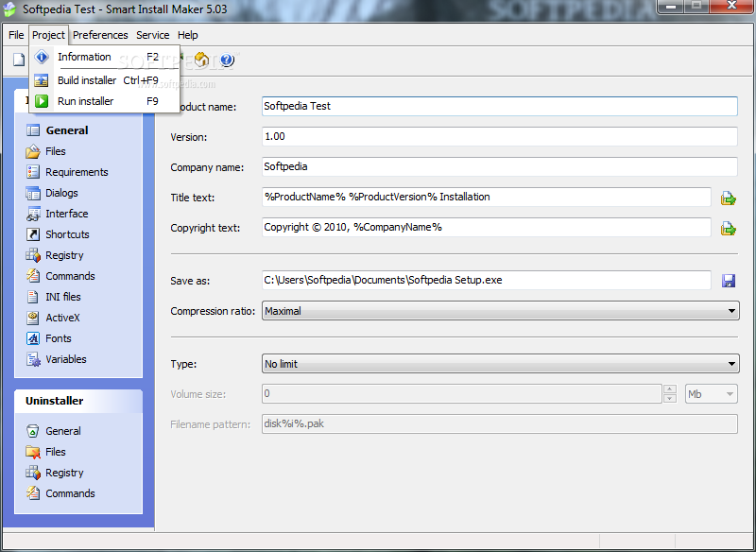Viewport: 756px width, 552px height.
Task: Open the home page toolbar icon
Action: tap(201, 60)
